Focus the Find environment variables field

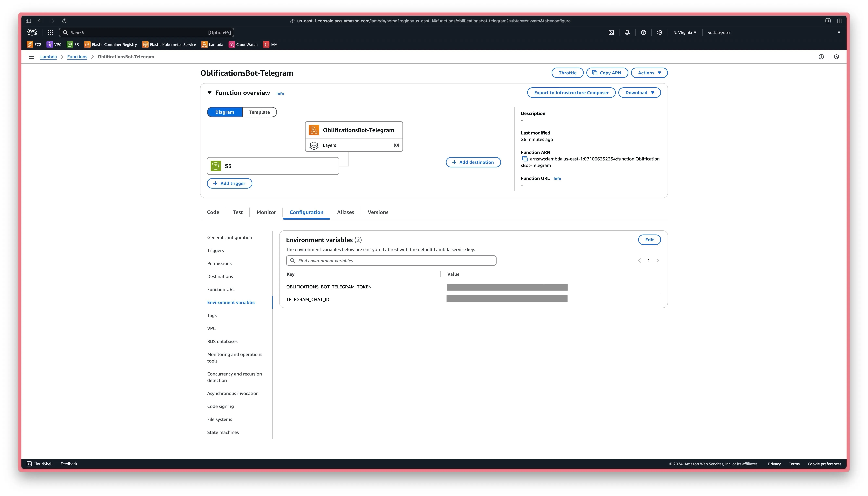[391, 261]
